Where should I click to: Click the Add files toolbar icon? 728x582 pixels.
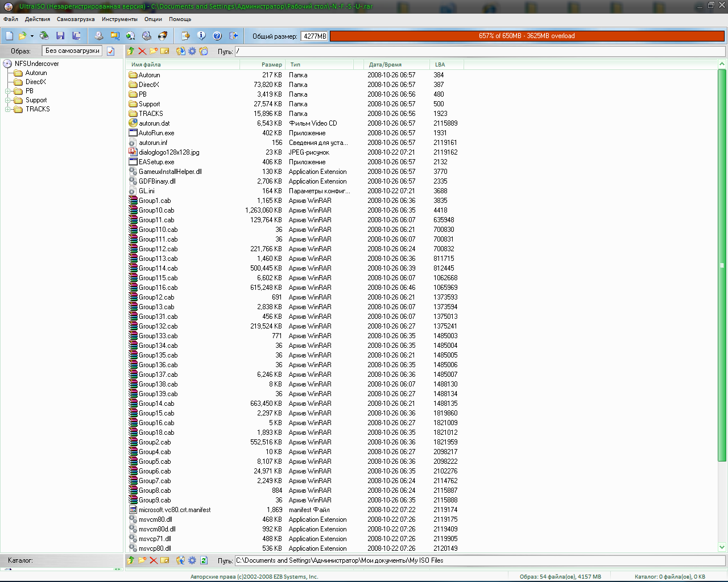pos(185,36)
